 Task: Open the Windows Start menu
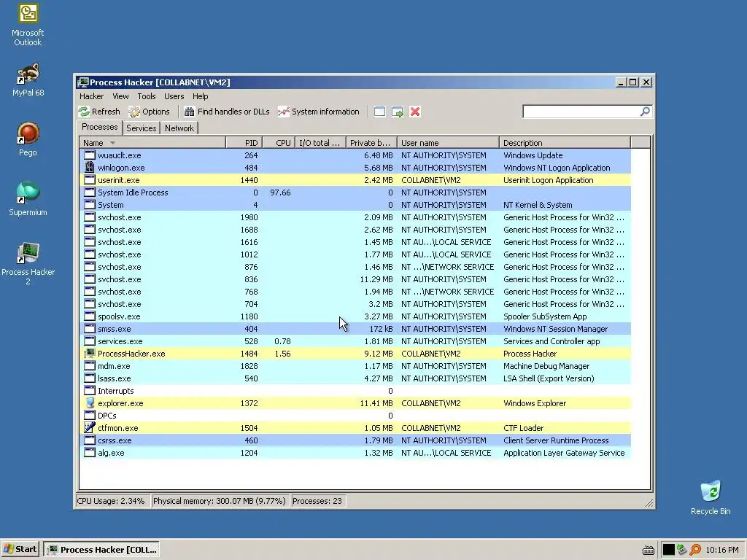click(x=20, y=549)
